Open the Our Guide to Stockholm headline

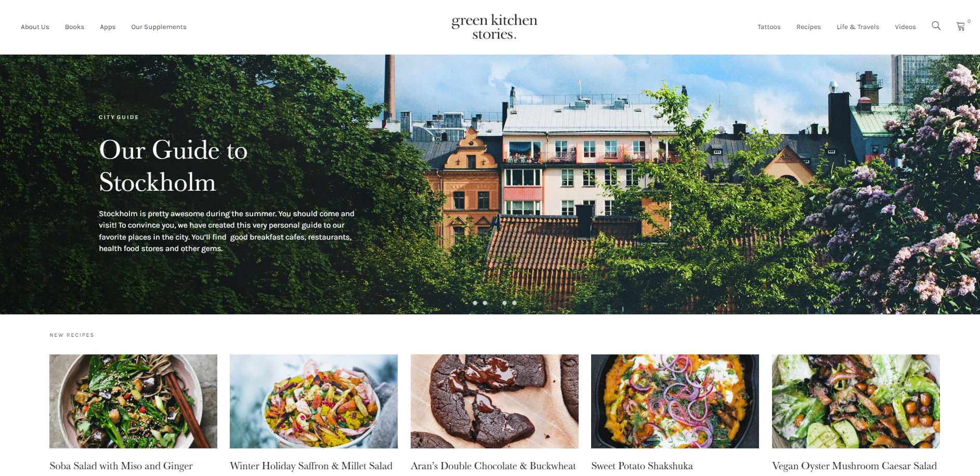(x=173, y=166)
